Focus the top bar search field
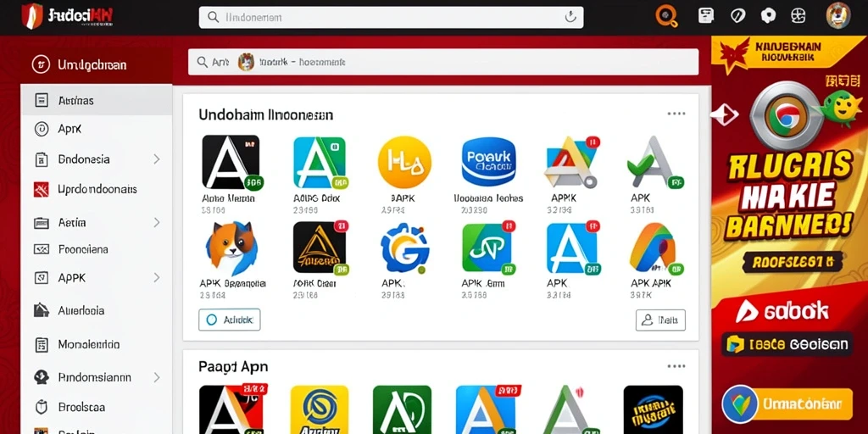This screenshot has width=868, height=434. coord(391,17)
